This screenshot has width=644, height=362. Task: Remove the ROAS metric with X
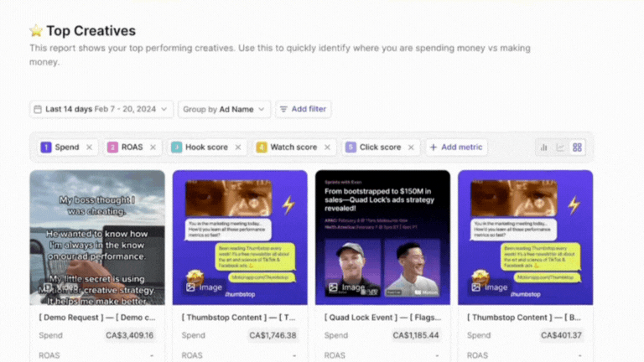[x=153, y=147]
